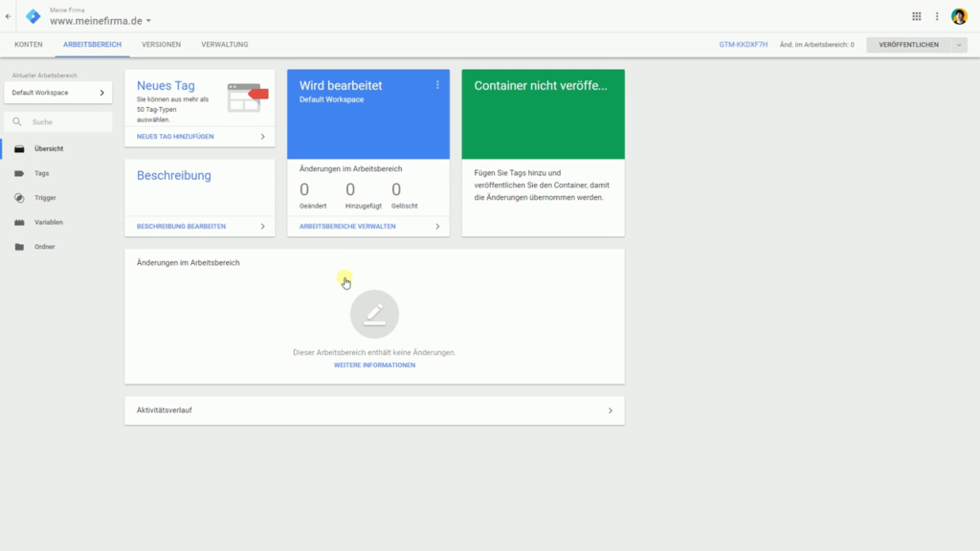Viewport: 980px width, 551px height.
Task: Open the www.meinefirma.de container dropdown
Action: click(x=100, y=21)
